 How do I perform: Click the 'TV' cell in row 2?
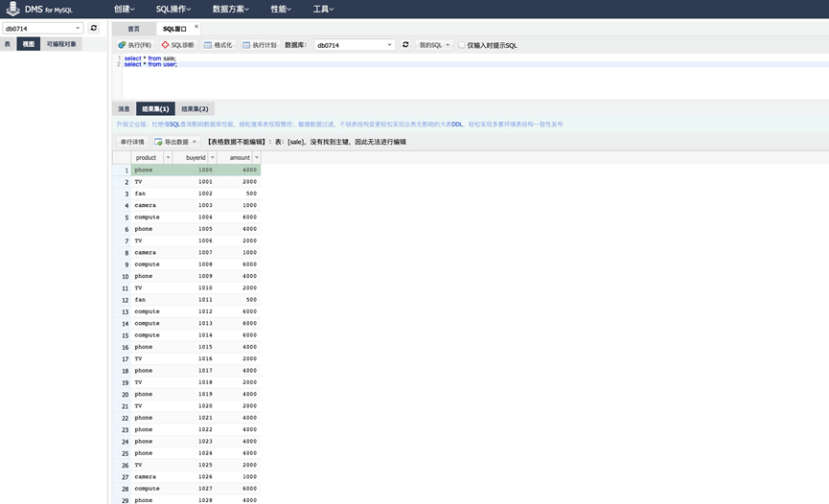tap(151, 181)
